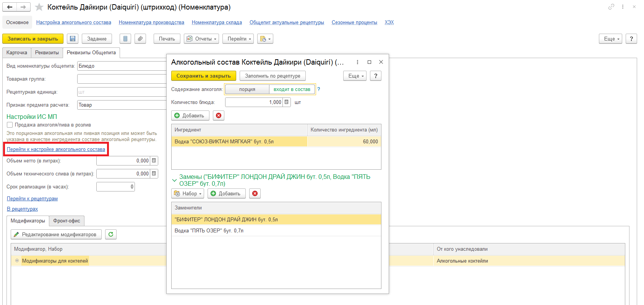Follow Перейти к настройке алкогольного состава link
Image resolution: width=644 pixels, height=305 pixels.
[56, 149]
